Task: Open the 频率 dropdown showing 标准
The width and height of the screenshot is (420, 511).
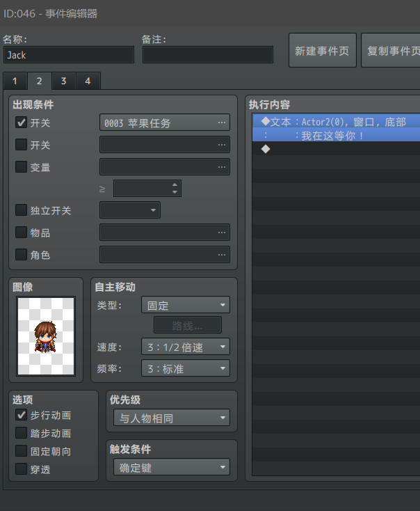Action: [x=186, y=368]
